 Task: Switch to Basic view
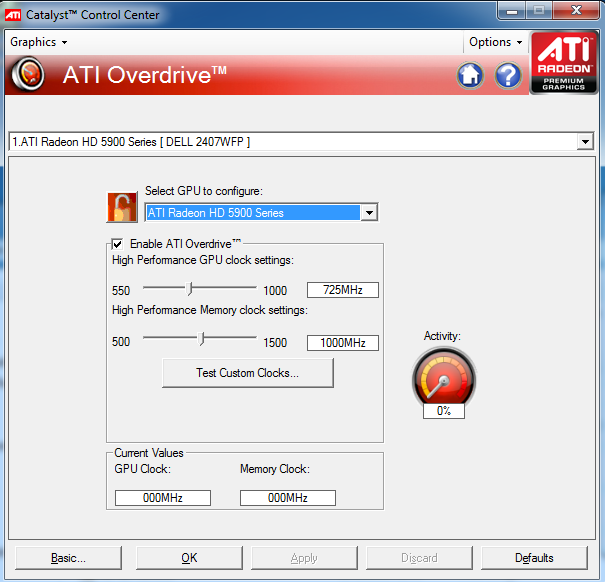click(x=68, y=558)
